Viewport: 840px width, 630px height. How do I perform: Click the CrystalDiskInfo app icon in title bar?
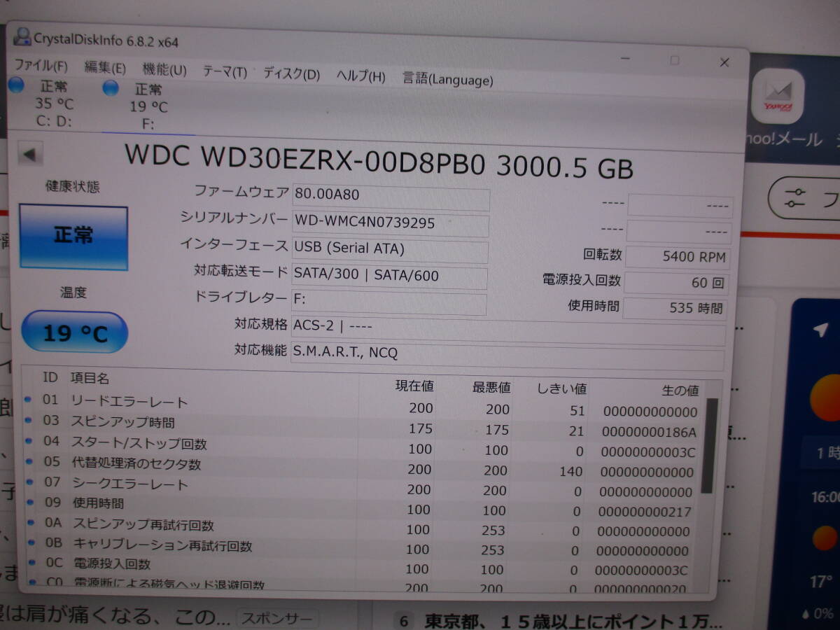click(x=22, y=36)
